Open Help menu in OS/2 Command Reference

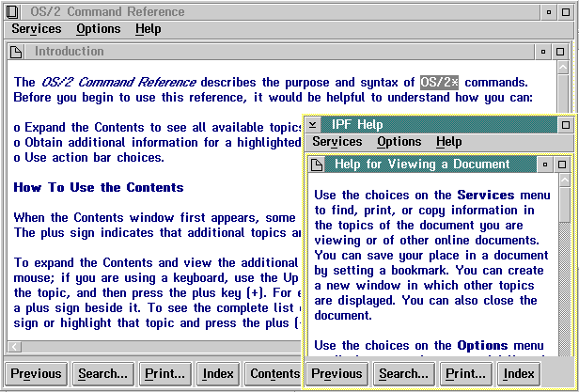tap(148, 29)
